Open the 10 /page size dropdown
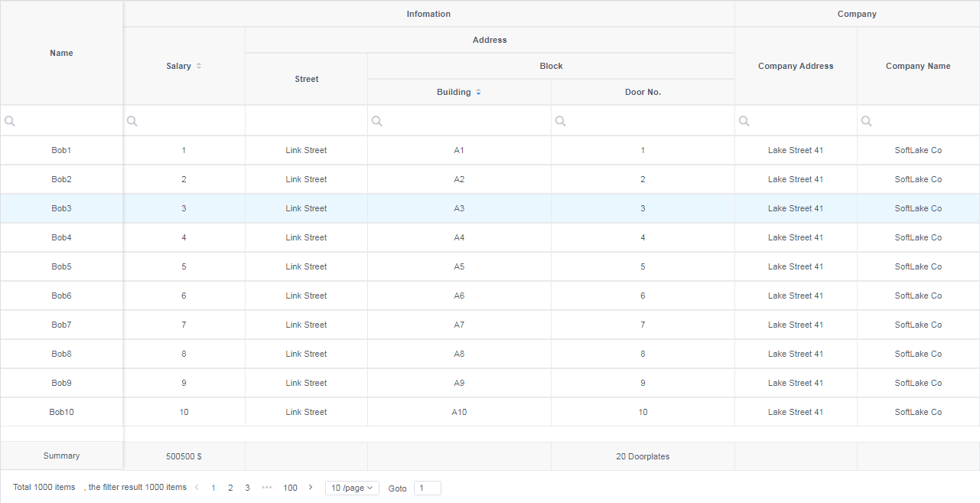Image resolution: width=980 pixels, height=503 pixels. (352, 488)
